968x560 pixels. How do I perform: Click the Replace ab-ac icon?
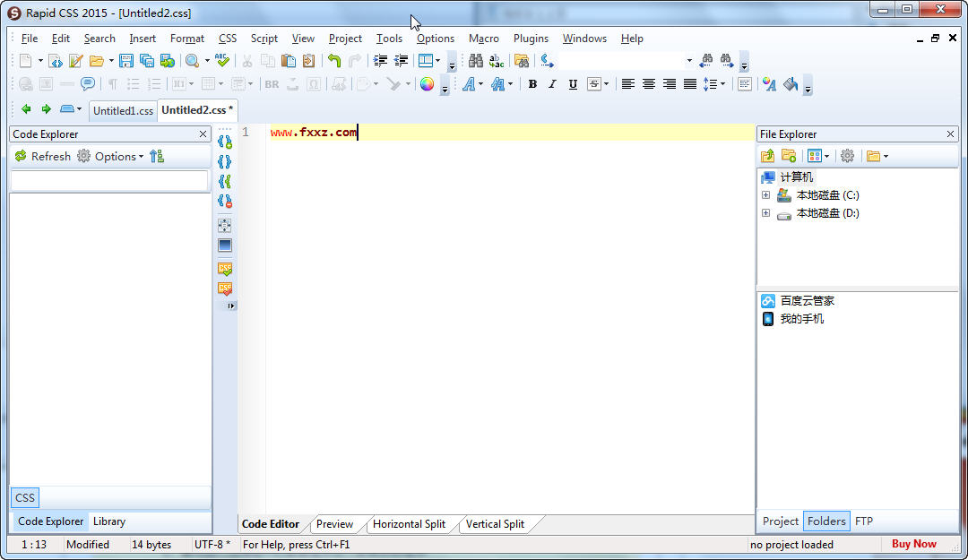497,61
